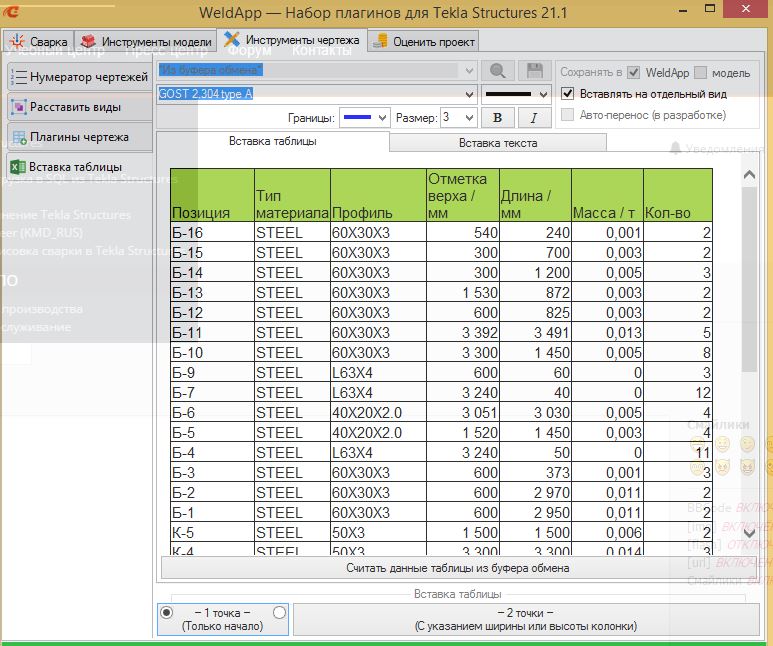773x646 pixels.
Task: Switch to the Вставка текста tab
Action: pos(498,143)
